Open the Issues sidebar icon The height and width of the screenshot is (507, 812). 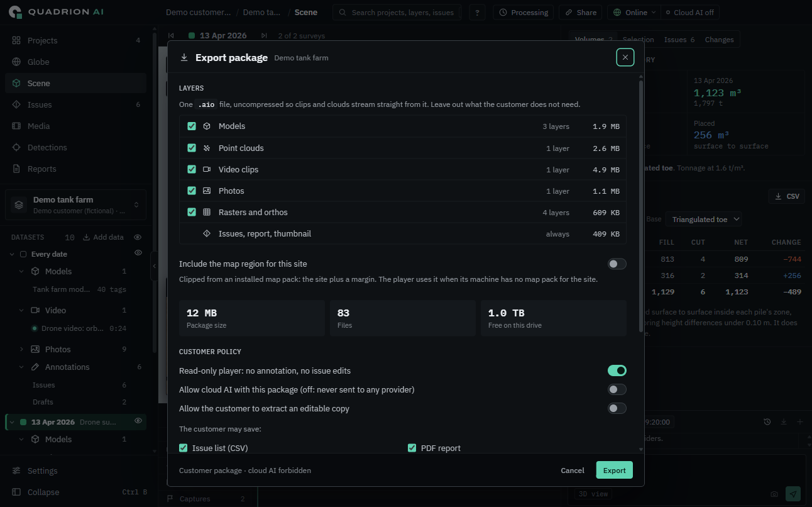[16, 104]
